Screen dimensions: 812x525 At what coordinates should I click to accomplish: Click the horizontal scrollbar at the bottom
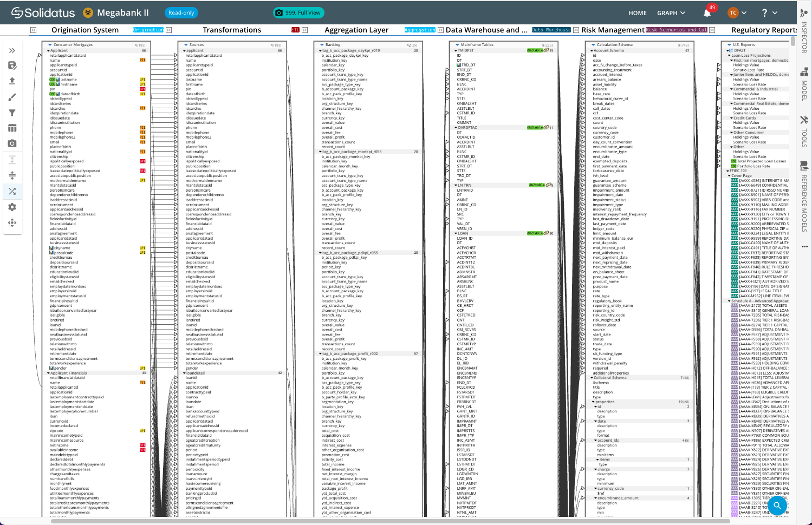(x=390, y=521)
